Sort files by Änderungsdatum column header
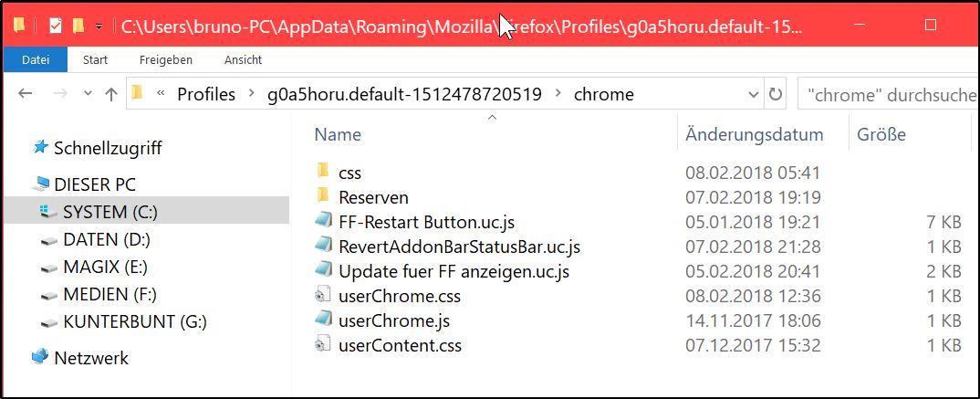The image size is (980, 399). tap(754, 134)
